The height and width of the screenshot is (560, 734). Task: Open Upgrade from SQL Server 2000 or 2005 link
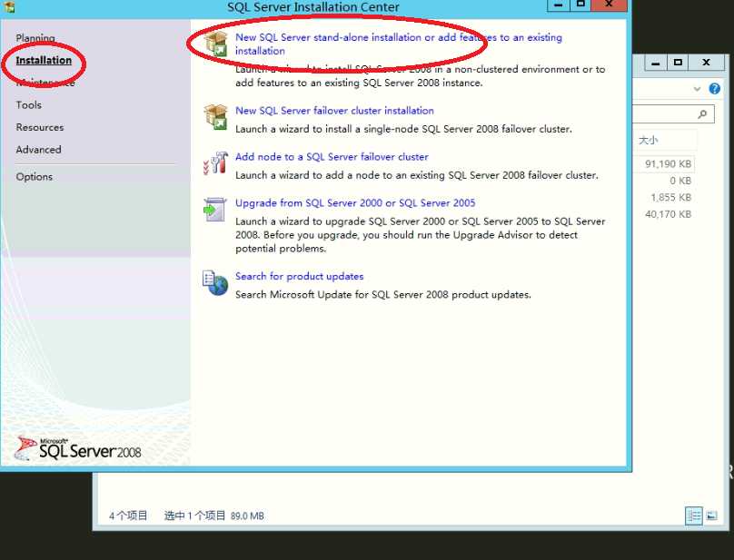[355, 203]
